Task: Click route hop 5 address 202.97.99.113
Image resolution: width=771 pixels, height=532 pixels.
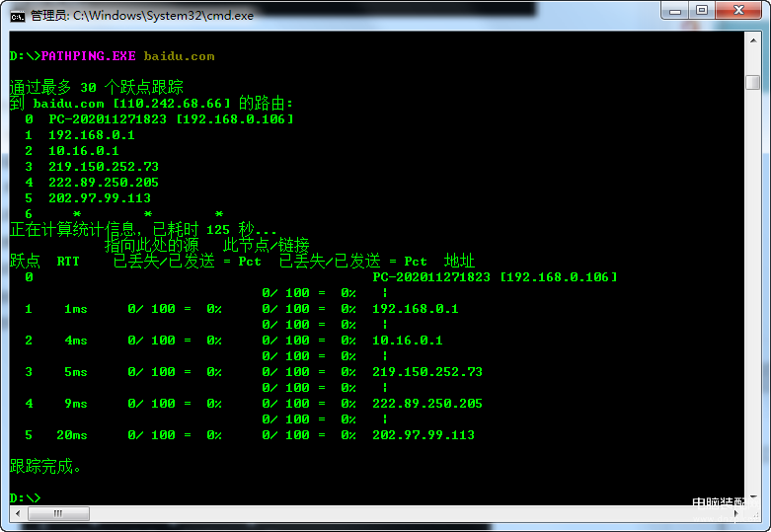Action: (100, 198)
